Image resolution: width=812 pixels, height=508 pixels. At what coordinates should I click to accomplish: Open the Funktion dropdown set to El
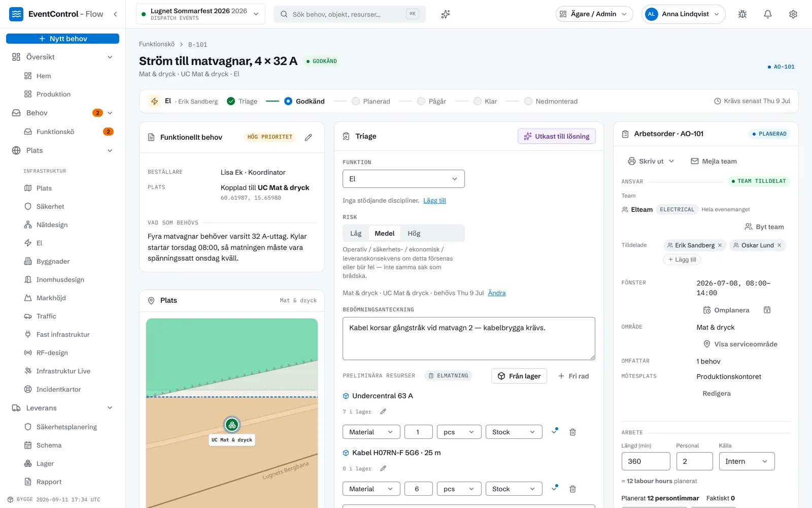pos(403,179)
